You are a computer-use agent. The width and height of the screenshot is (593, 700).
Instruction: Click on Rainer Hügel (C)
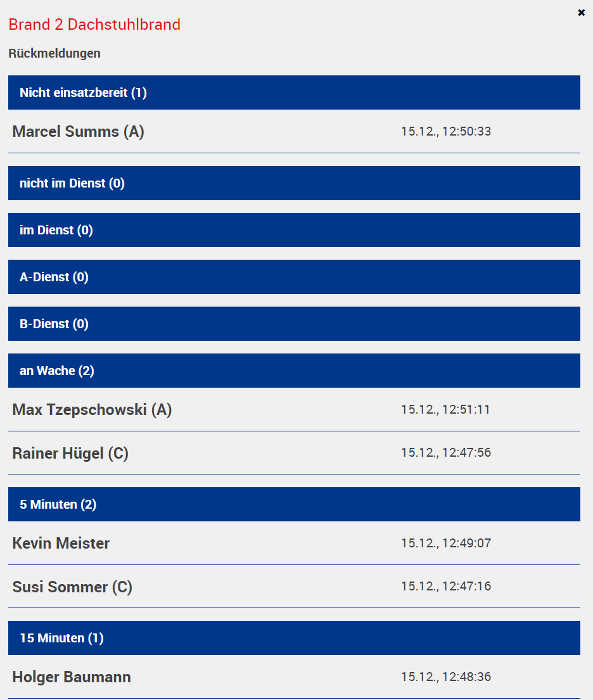[x=70, y=454]
